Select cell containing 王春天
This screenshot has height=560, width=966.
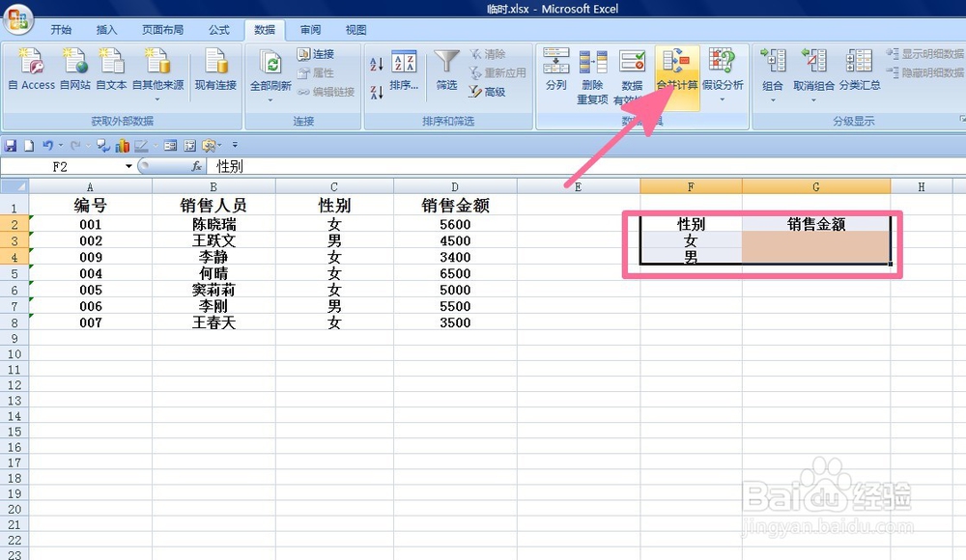(213, 322)
